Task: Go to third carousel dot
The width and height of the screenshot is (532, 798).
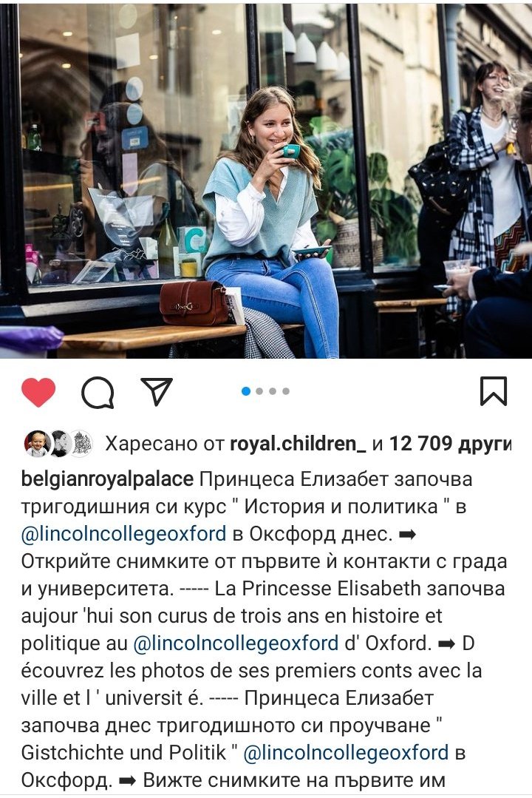Action: 273,390
